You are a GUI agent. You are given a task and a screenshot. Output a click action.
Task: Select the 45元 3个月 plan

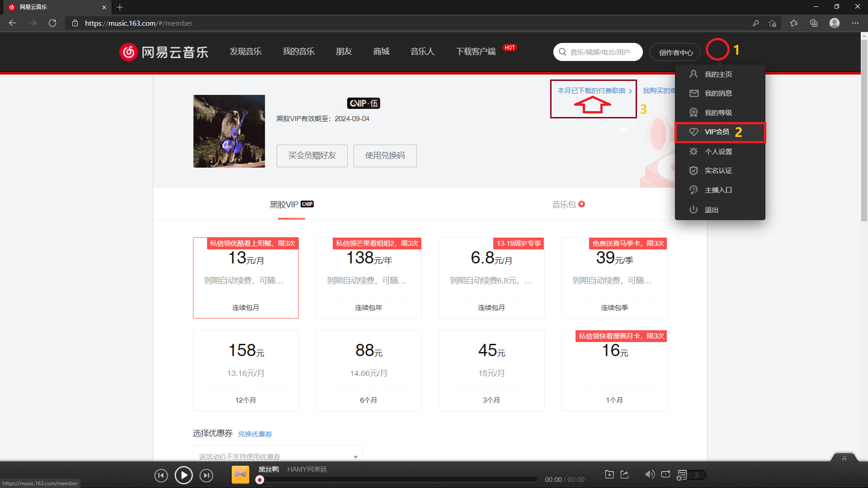point(491,371)
